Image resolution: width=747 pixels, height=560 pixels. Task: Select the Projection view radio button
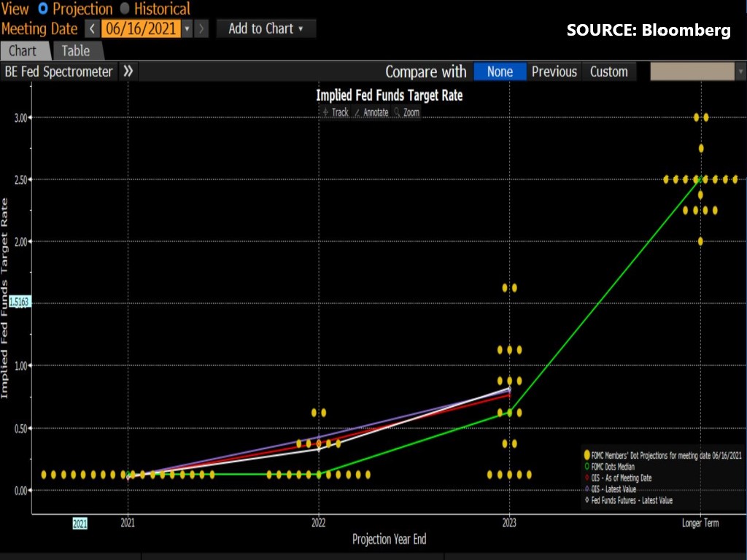43,9
